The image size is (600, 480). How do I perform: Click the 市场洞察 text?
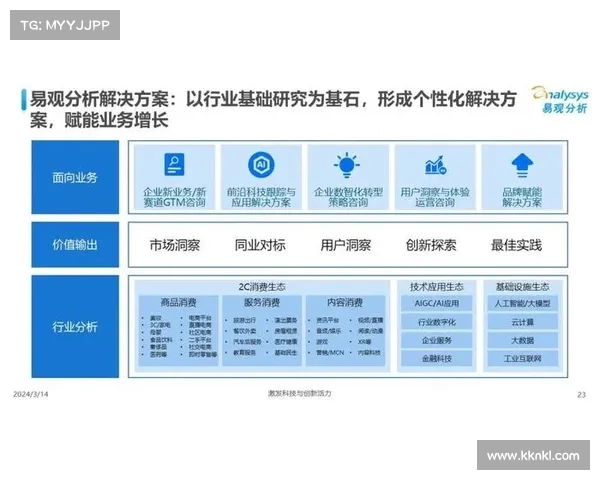point(175,245)
